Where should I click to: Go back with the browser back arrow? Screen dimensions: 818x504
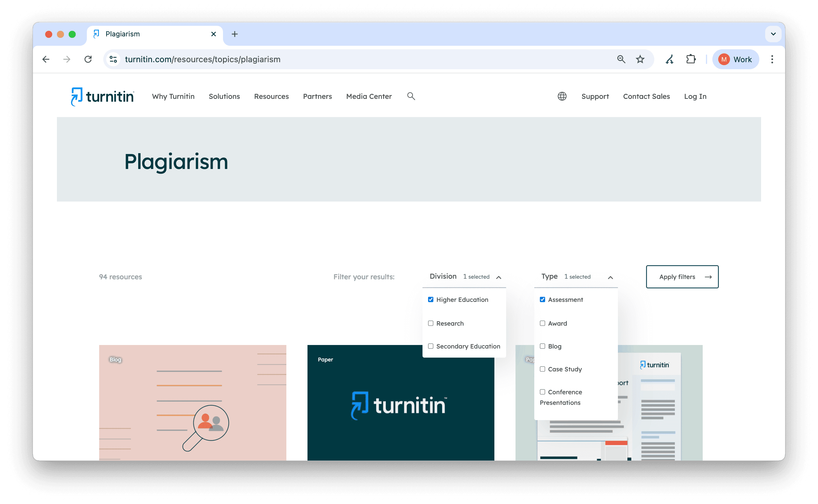(46, 59)
